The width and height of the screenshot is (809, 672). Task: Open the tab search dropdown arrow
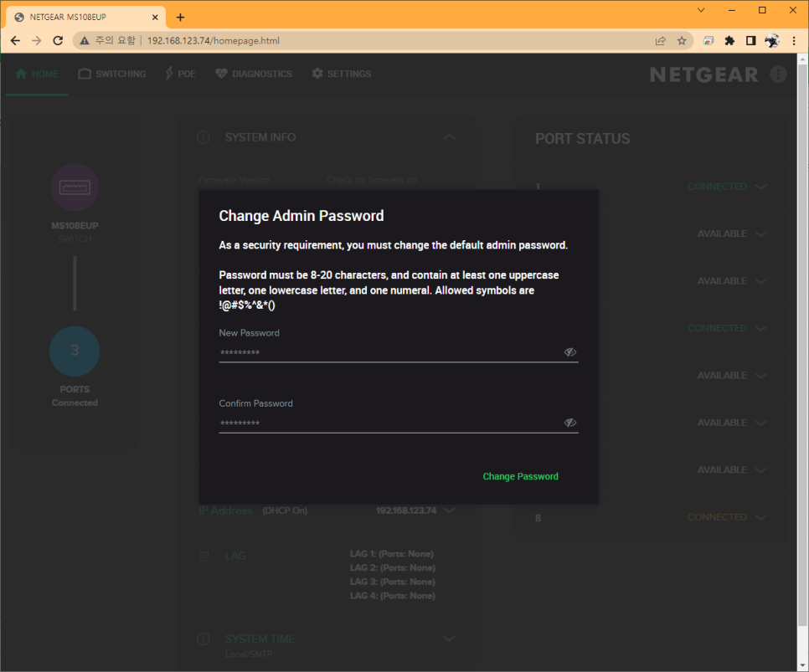coord(701,10)
